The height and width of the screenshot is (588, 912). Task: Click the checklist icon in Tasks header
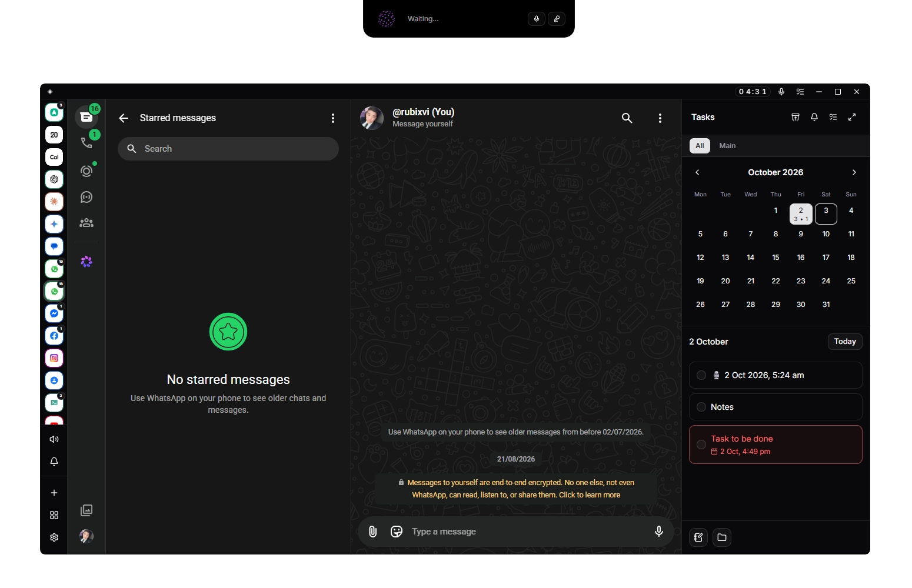833,117
